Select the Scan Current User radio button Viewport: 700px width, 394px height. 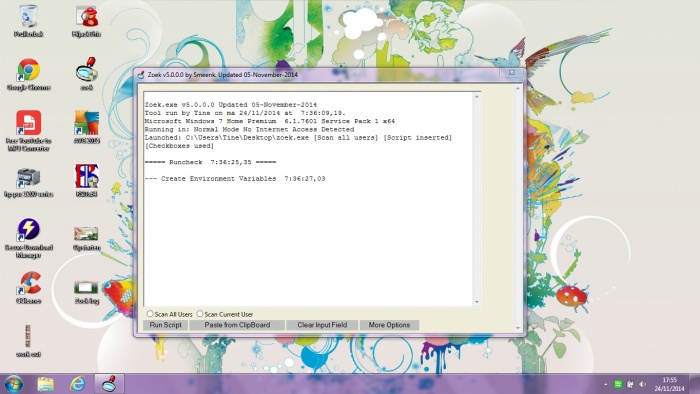(x=200, y=314)
